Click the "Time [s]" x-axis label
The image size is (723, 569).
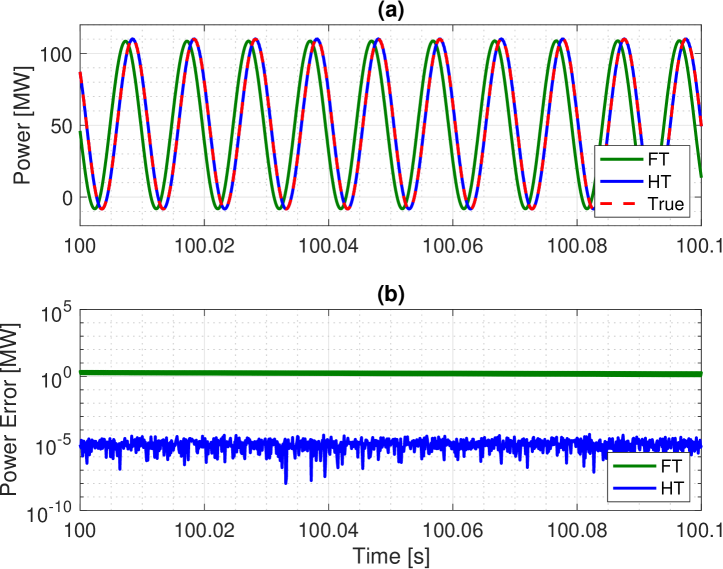click(391, 556)
